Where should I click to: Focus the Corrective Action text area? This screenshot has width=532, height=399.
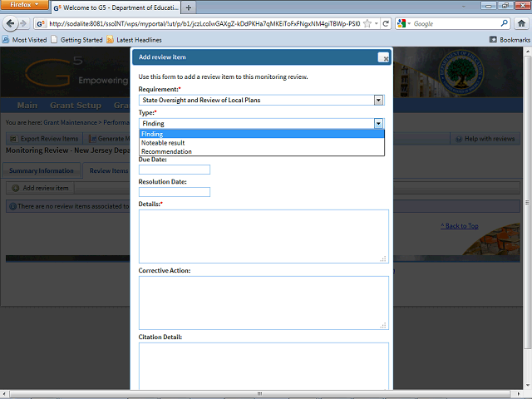click(264, 303)
